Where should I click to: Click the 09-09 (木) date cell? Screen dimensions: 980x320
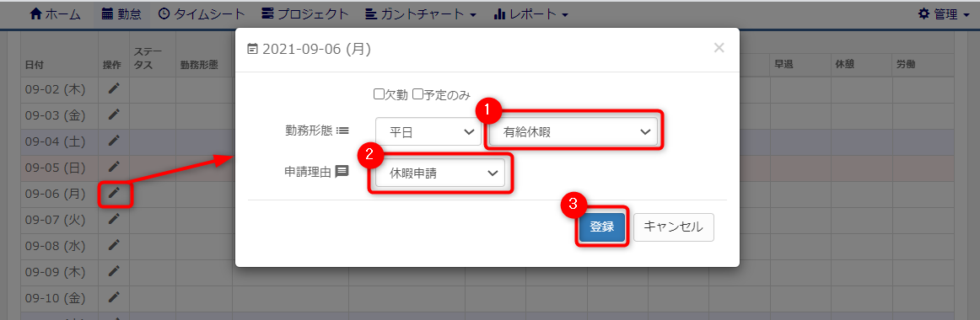[59, 272]
